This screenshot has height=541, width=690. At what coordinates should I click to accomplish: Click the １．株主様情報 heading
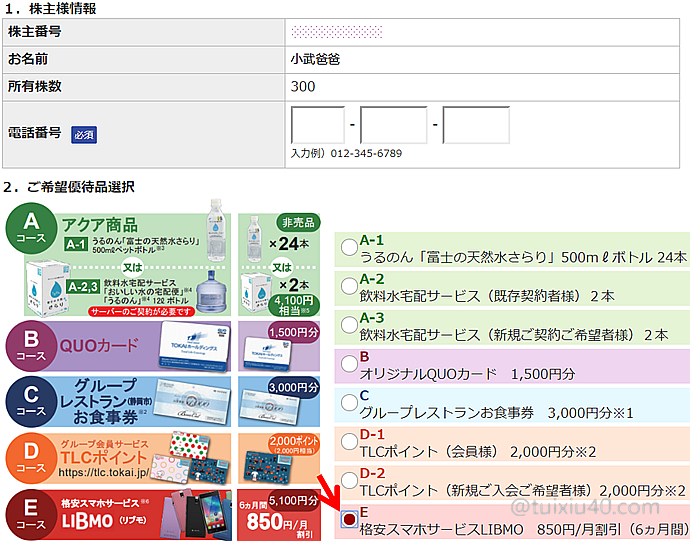tap(49, 8)
